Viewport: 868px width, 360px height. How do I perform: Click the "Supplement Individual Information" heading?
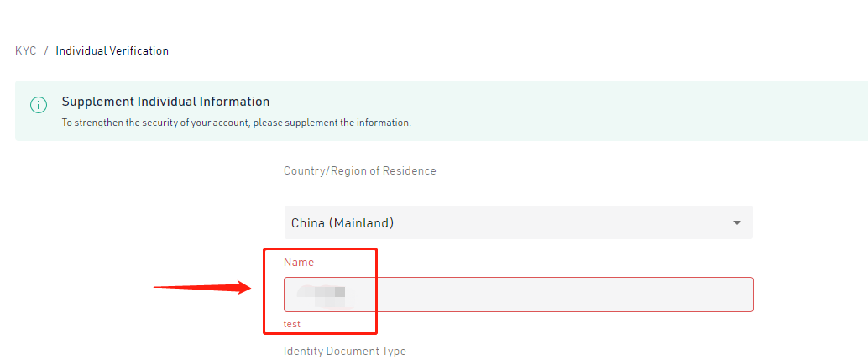click(x=165, y=102)
